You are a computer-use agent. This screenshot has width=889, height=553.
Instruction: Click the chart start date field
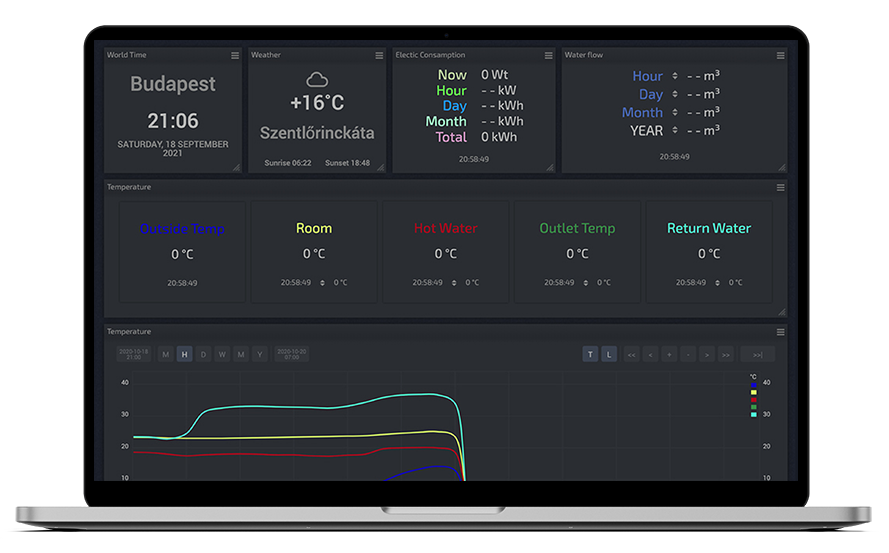133,354
